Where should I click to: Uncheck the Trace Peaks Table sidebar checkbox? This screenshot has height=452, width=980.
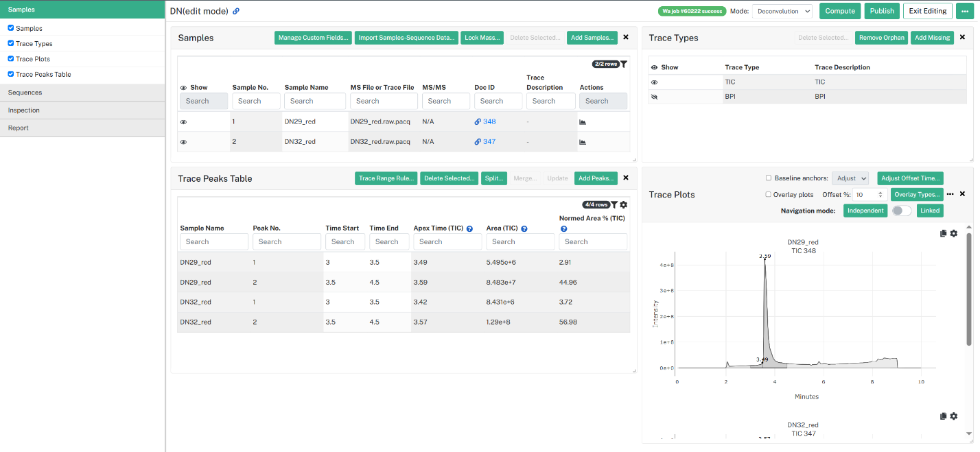11,74
